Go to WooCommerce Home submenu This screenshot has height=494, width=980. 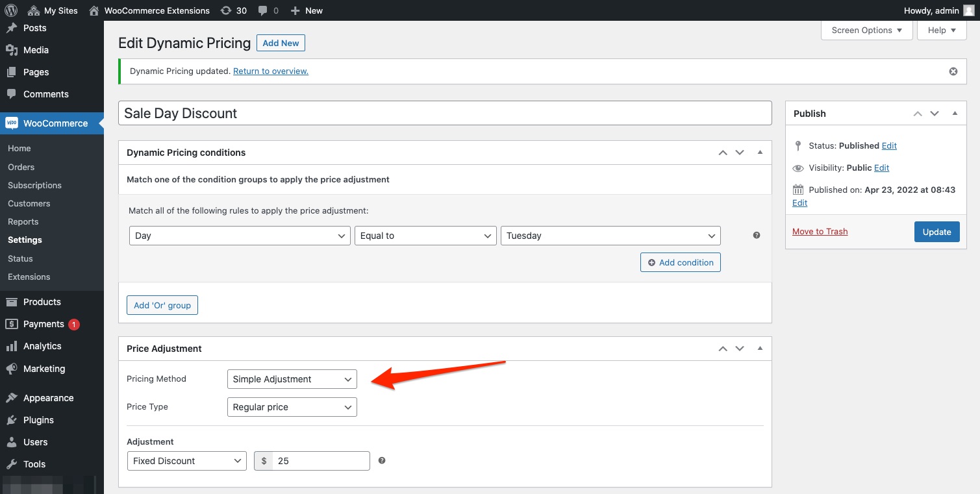[19, 148]
